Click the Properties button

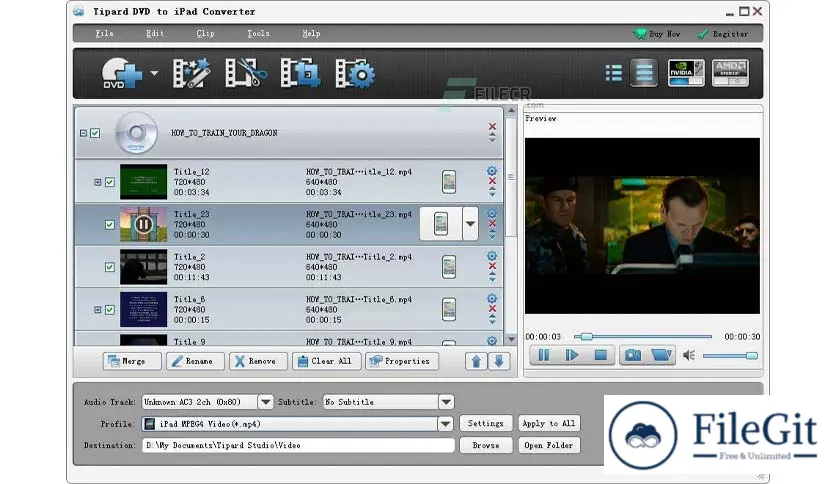[x=402, y=361]
